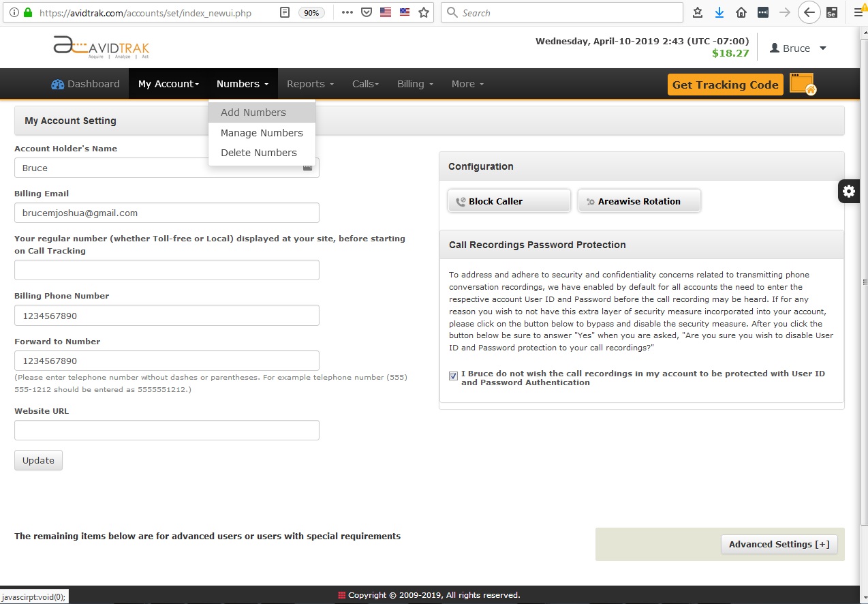
Task: Click the copyright footer text
Action: point(434,595)
